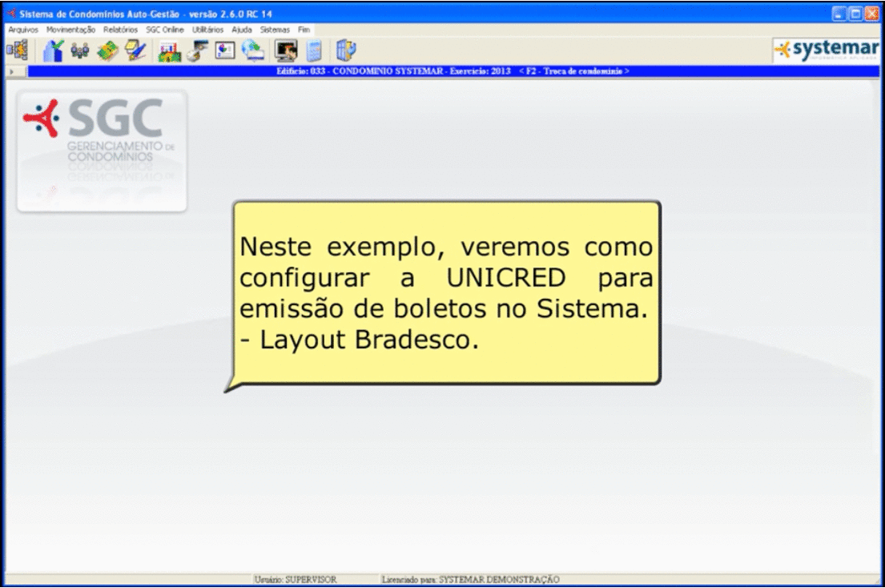This screenshot has height=588, width=885.
Task: Click the blue condominium header bar
Action: [453, 71]
